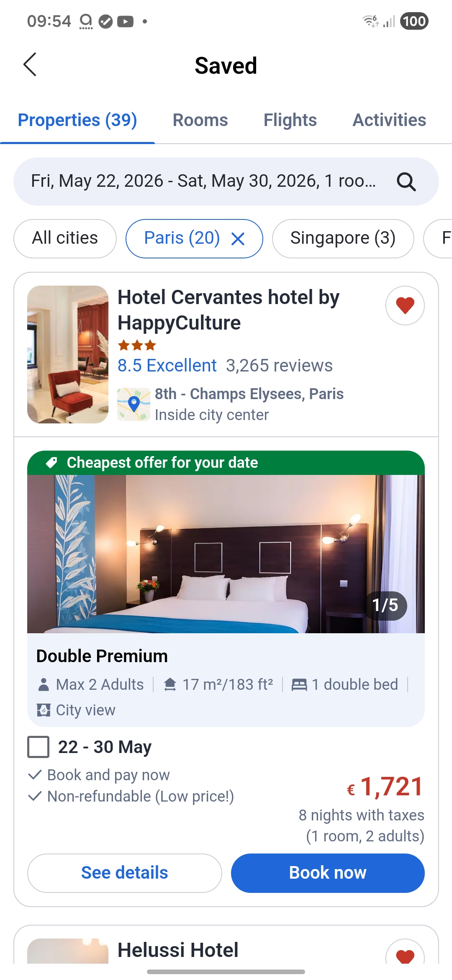Unsave Helussi Hotel with heart icon
This screenshot has width=452, height=980.
(x=405, y=953)
